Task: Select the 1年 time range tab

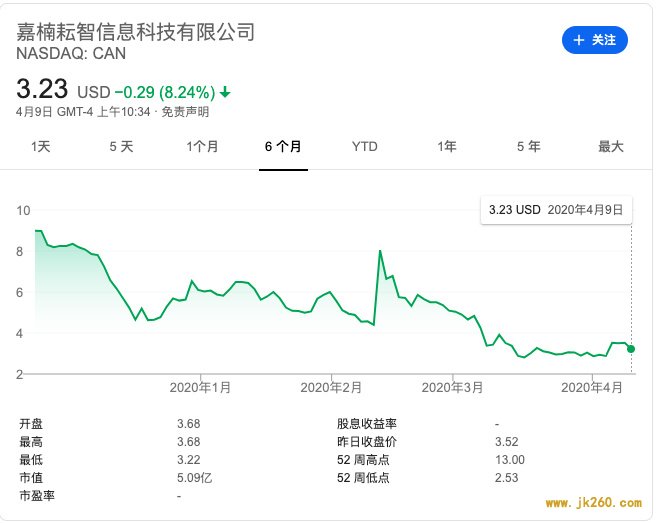Action: [x=446, y=146]
